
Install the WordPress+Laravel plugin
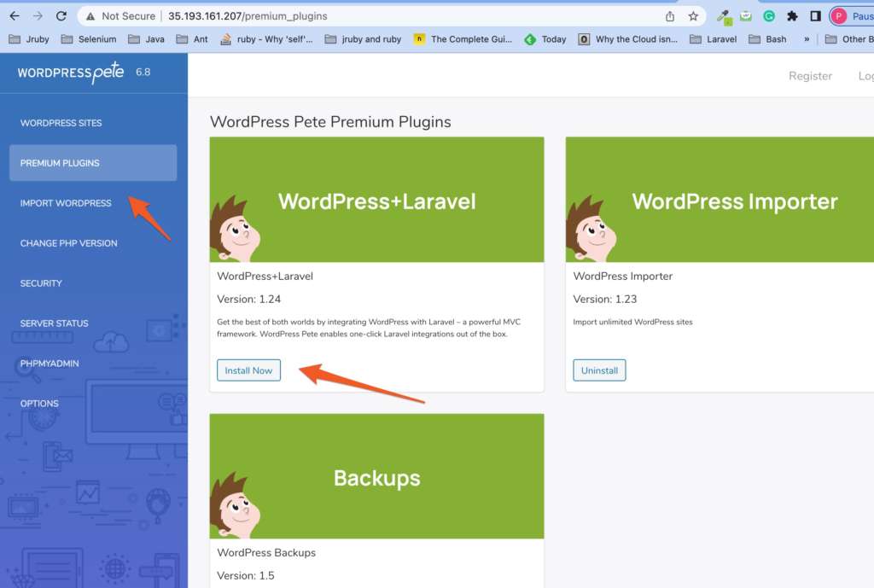[248, 370]
